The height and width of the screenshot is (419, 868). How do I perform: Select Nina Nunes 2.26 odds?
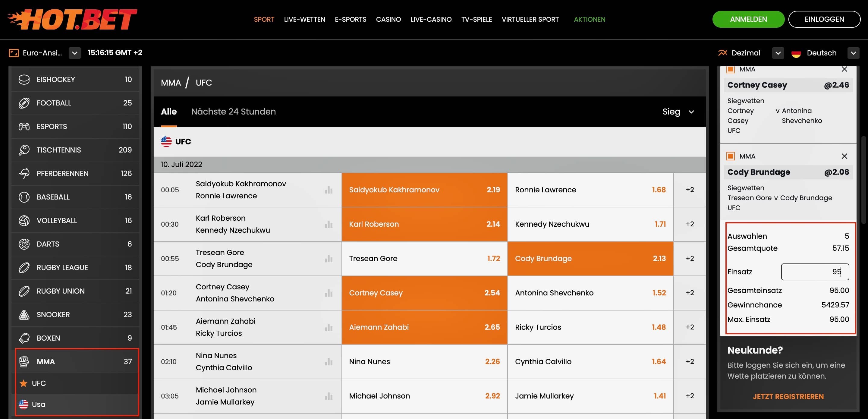point(424,362)
